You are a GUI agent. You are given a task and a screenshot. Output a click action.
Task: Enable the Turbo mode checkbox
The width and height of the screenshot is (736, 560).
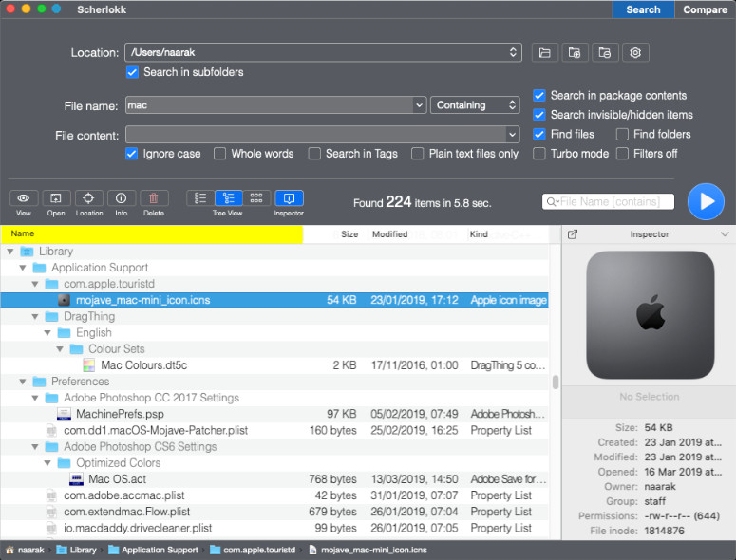(x=539, y=154)
